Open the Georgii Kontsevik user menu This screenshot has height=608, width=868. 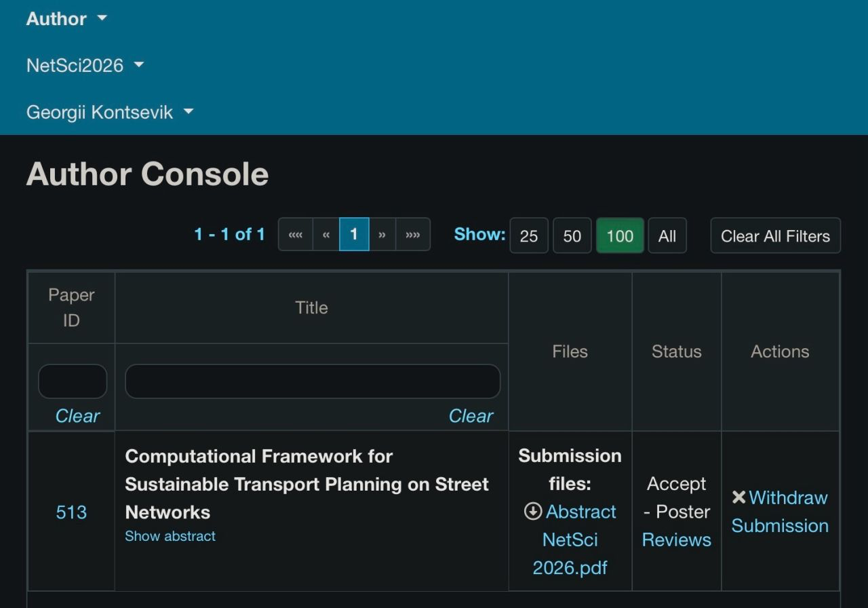110,112
